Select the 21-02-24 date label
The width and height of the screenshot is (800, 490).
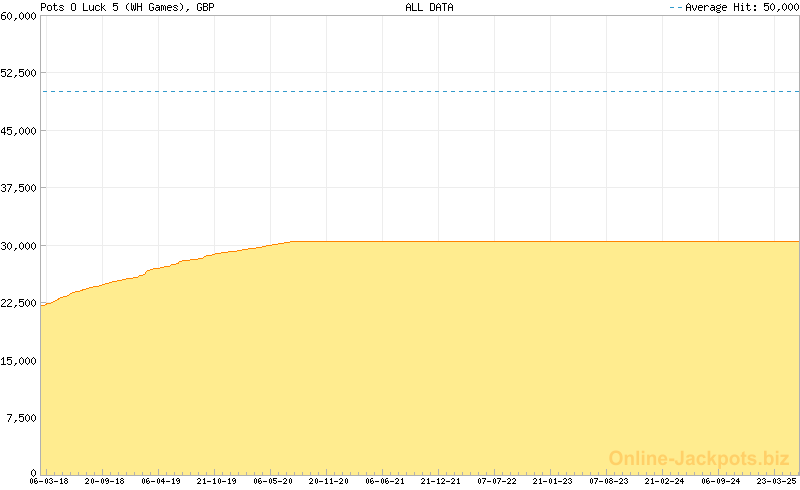[665, 481]
